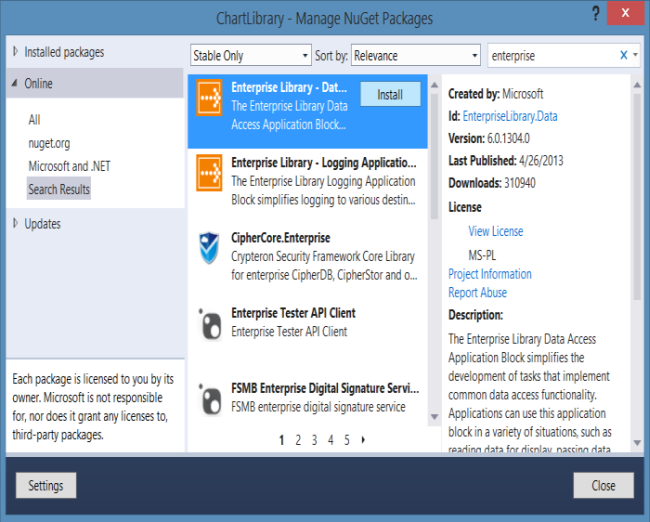
Task: Click Report Abuse link
Action: click(478, 292)
